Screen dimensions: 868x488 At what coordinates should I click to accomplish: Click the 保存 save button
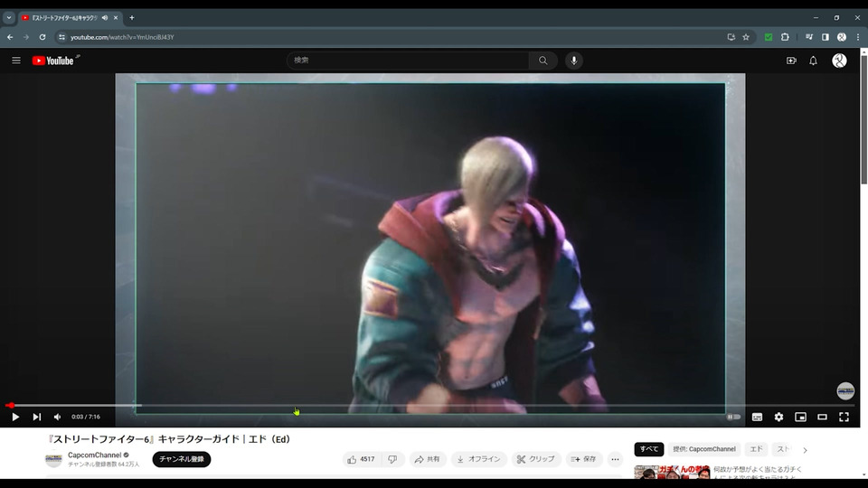click(x=583, y=459)
